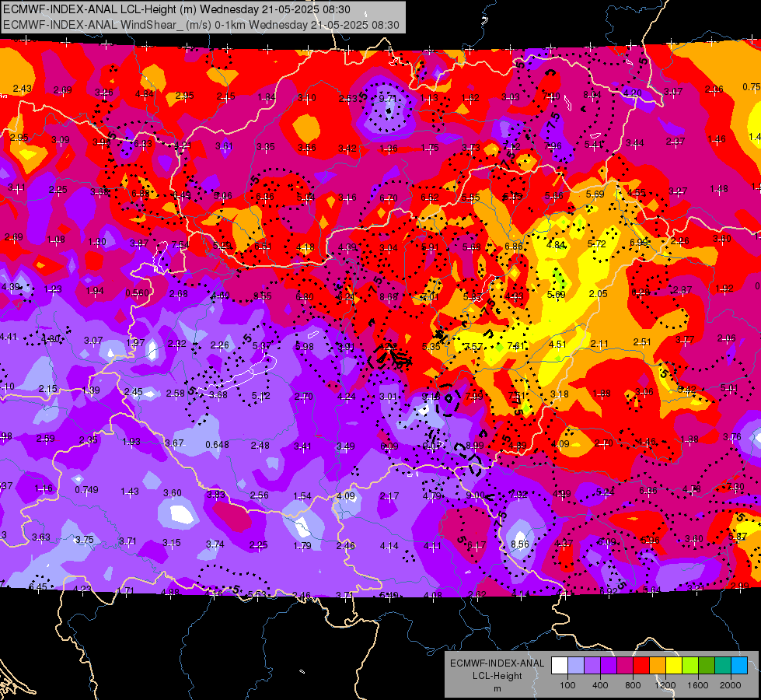Viewport: 761px width, 700px height.
Task: Click wind shear value 1.13
Action: point(429,98)
